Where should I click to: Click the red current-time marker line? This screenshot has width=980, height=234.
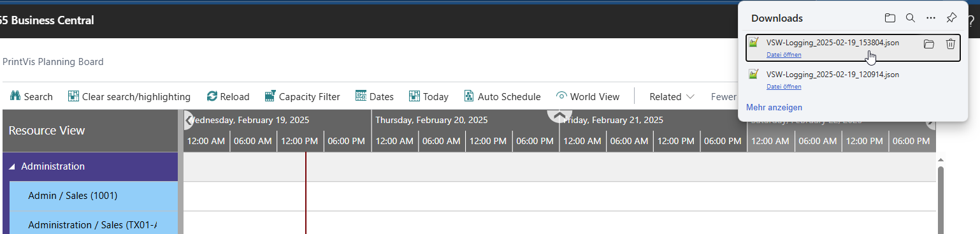[306, 193]
